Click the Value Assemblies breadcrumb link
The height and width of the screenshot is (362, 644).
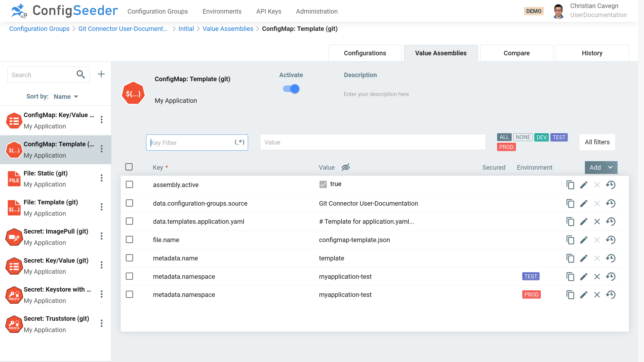[x=228, y=29]
